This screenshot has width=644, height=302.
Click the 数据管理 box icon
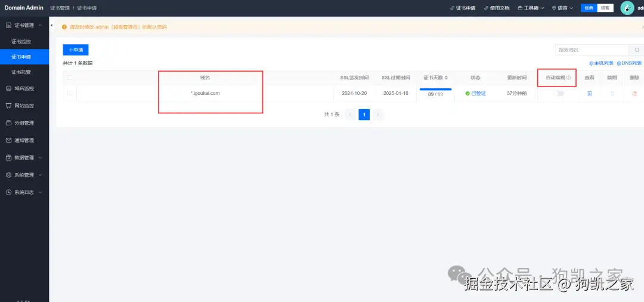[8, 158]
